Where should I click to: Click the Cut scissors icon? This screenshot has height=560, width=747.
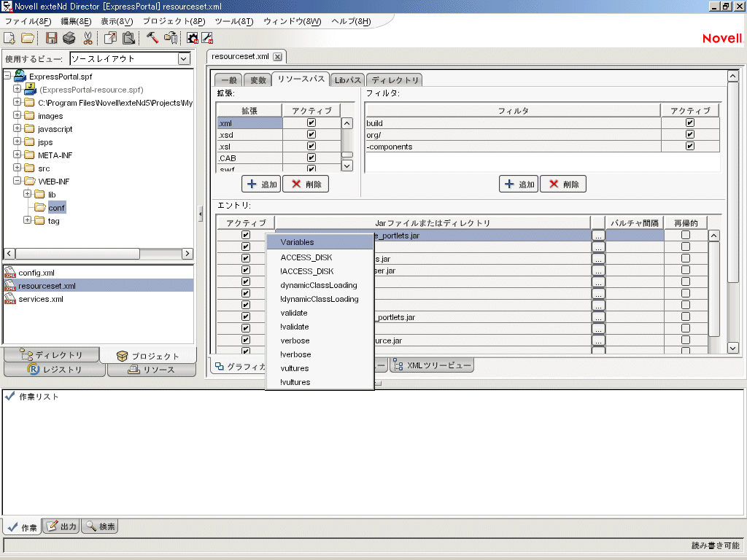tap(88, 38)
